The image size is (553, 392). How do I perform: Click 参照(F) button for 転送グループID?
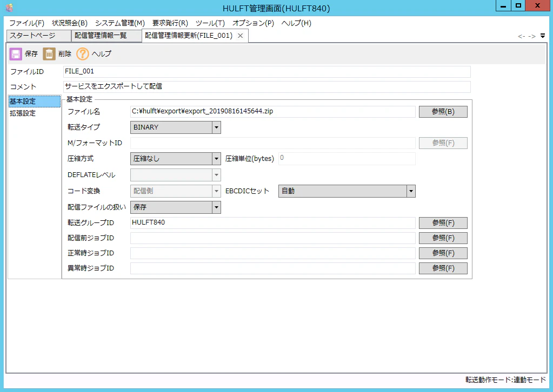tap(443, 223)
